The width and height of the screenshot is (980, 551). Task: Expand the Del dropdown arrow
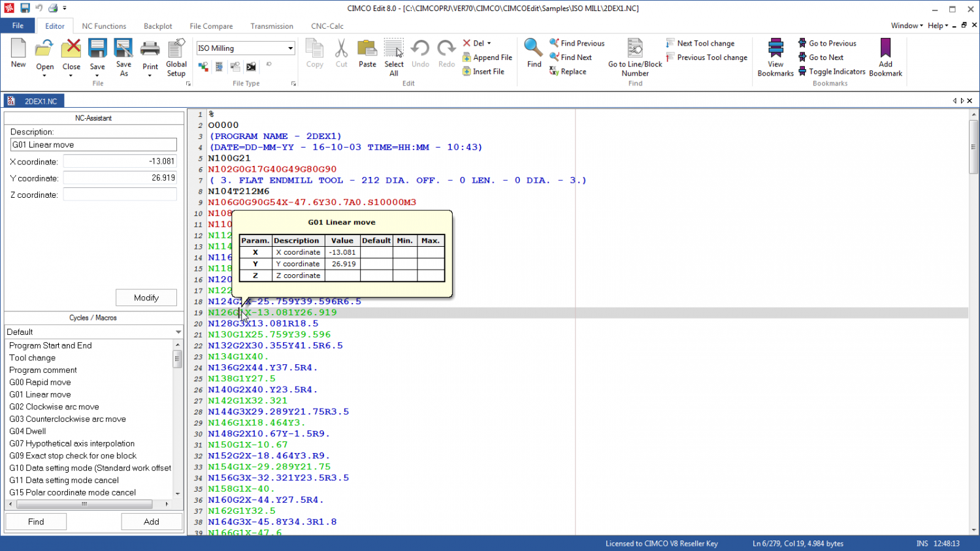coord(489,44)
